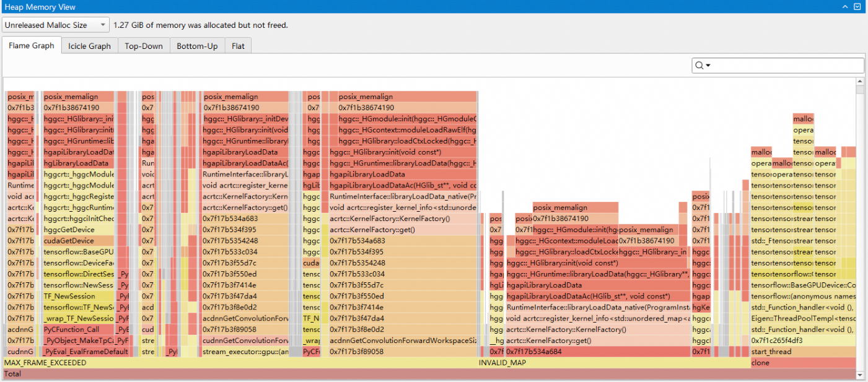The height and width of the screenshot is (382, 868).
Task: Select the tensorflow::NewSess frame
Action: (79, 285)
